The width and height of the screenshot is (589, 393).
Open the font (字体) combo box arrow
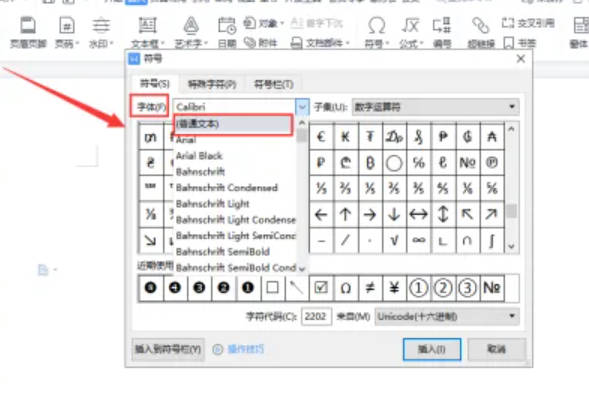(x=302, y=107)
